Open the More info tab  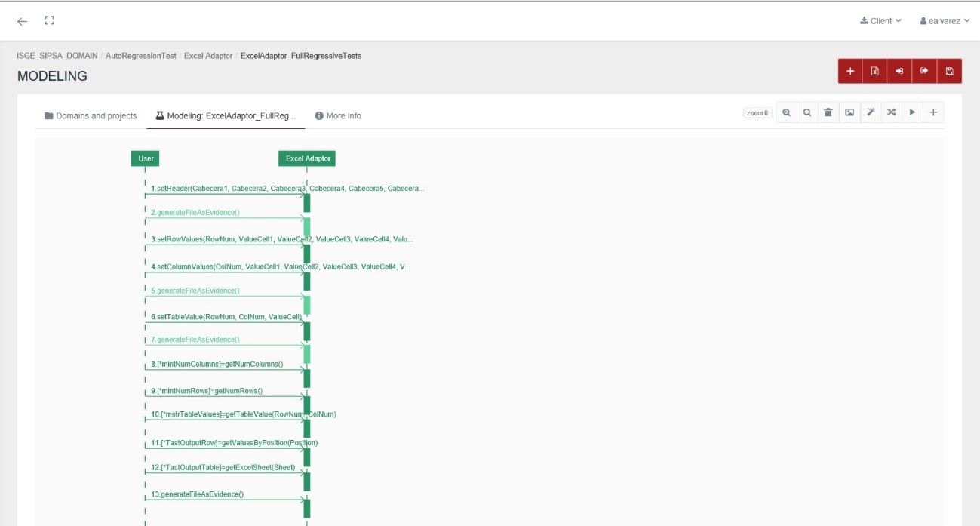338,115
